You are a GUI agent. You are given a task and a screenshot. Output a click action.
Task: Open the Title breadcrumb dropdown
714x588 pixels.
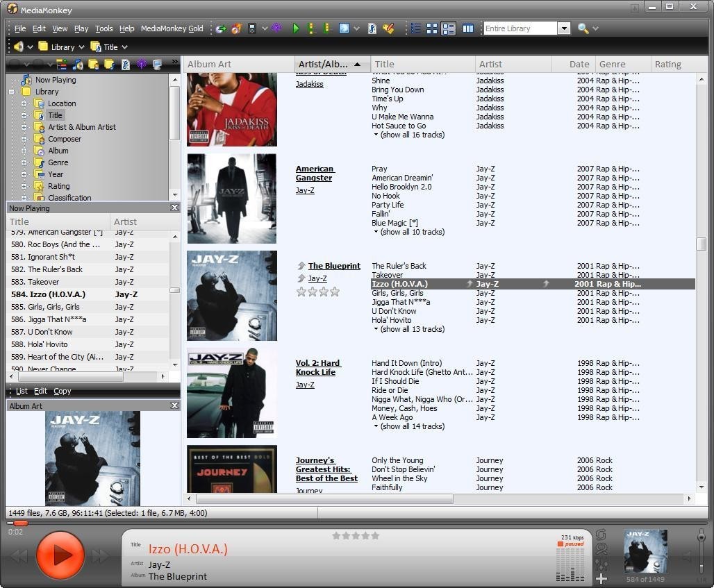124,47
